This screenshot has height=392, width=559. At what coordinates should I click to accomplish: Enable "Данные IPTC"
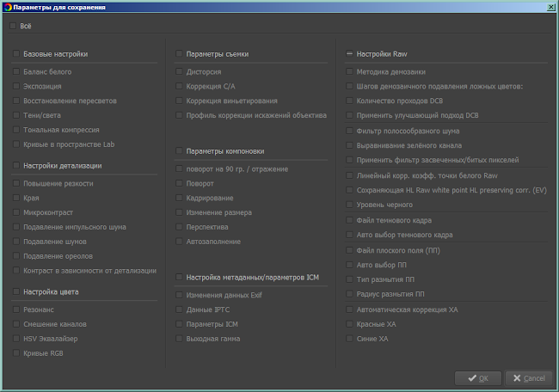[179, 309]
